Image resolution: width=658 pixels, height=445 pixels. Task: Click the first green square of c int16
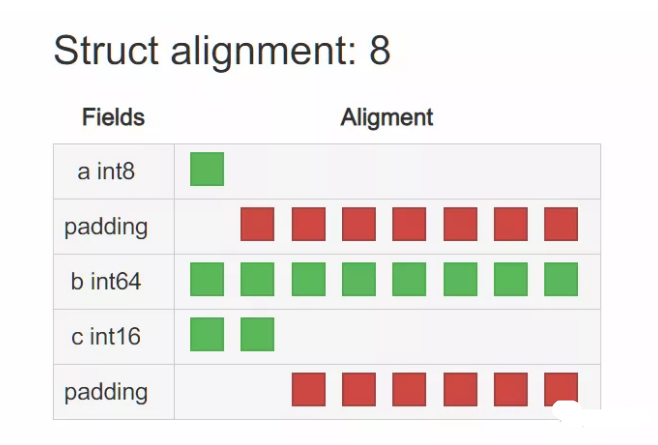207,334
